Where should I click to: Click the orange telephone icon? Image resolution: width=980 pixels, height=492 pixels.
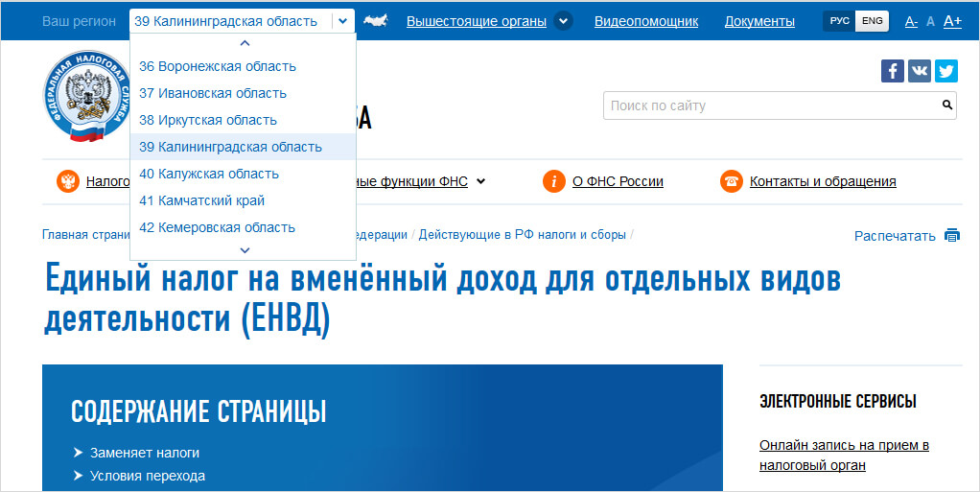pyautogui.click(x=732, y=181)
